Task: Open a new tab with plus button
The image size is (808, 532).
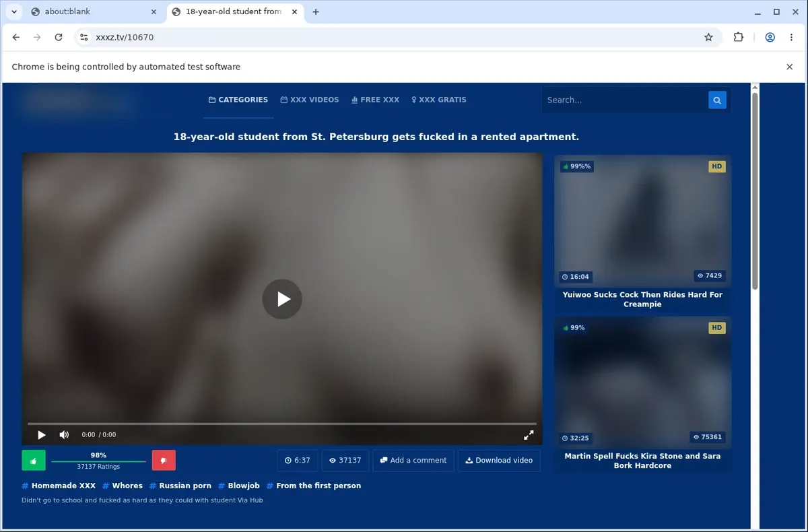Action: coord(316,11)
